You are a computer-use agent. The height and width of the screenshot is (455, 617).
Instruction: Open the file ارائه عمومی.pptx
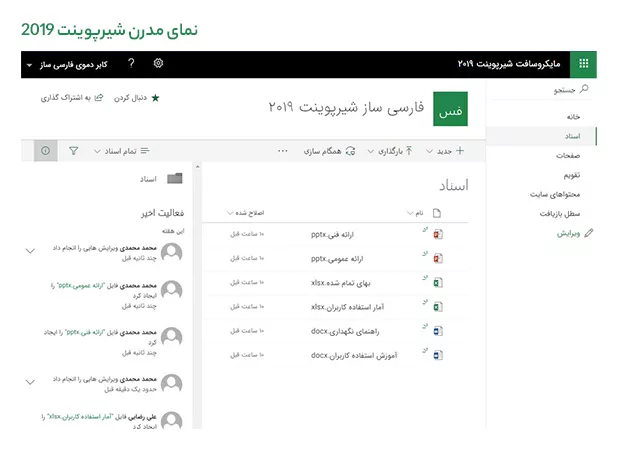point(337,259)
